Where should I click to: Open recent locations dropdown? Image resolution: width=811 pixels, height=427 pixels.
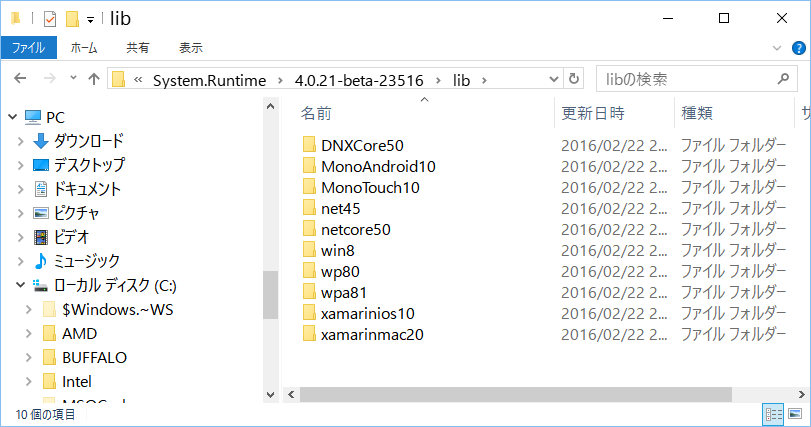(x=73, y=78)
